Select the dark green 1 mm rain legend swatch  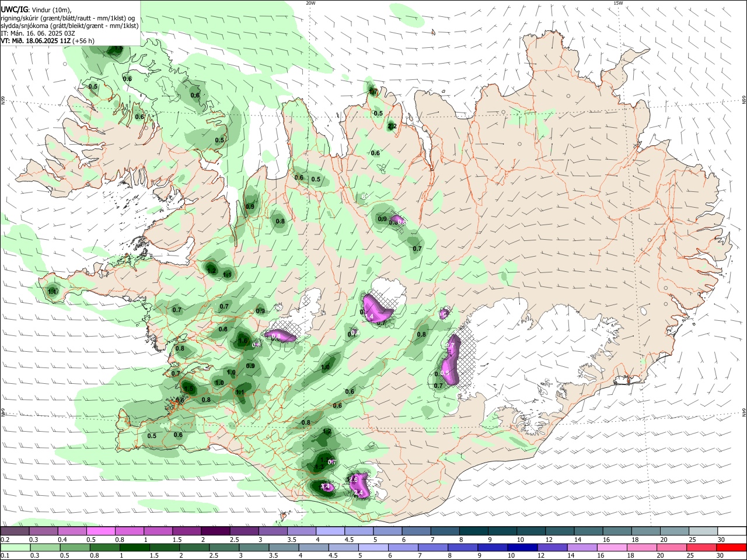[x=134, y=547]
